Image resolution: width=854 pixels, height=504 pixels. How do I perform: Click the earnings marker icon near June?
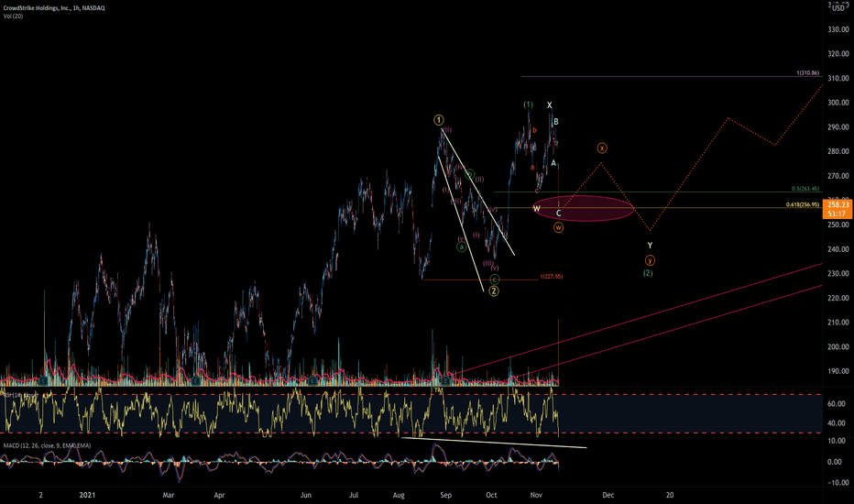point(312,381)
